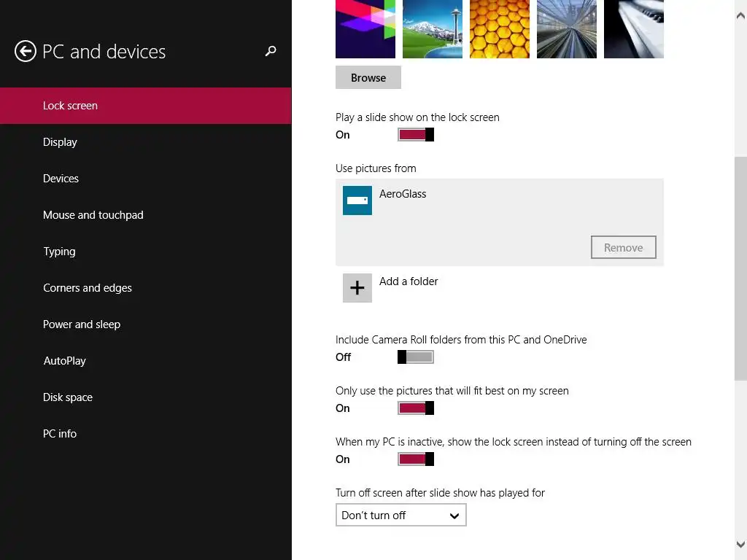This screenshot has height=560, width=747.
Task: Select the AeroGlass folder icon
Action: pyautogui.click(x=357, y=201)
